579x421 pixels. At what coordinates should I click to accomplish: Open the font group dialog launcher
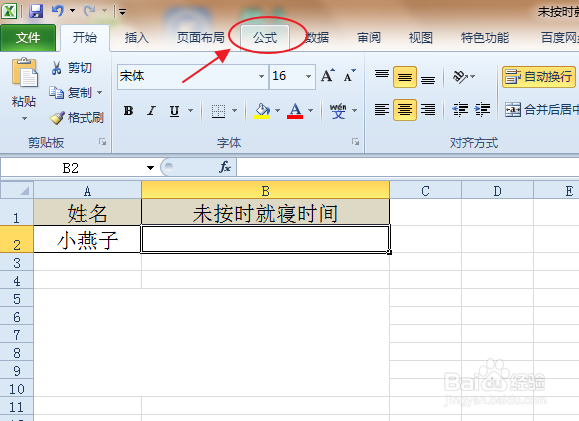click(x=355, y=142)
